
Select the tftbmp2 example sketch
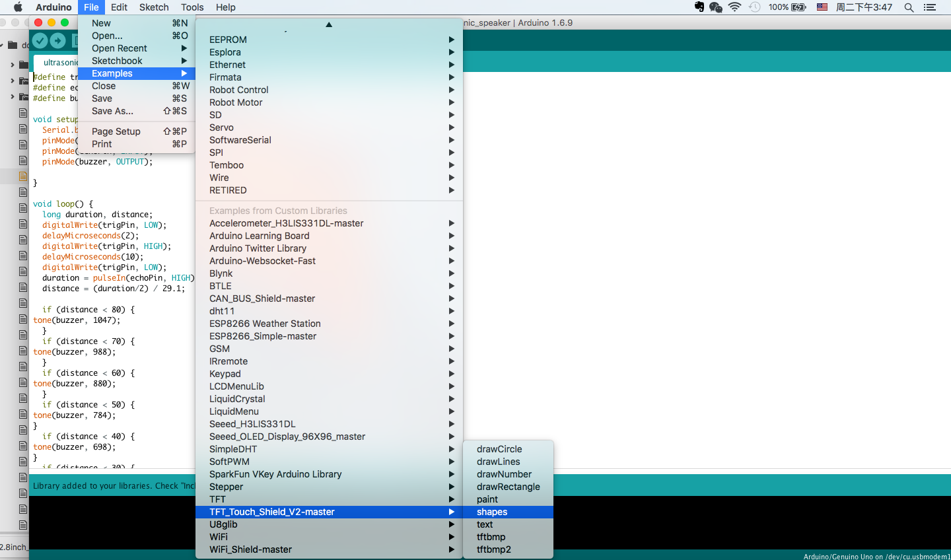[494, 549]
